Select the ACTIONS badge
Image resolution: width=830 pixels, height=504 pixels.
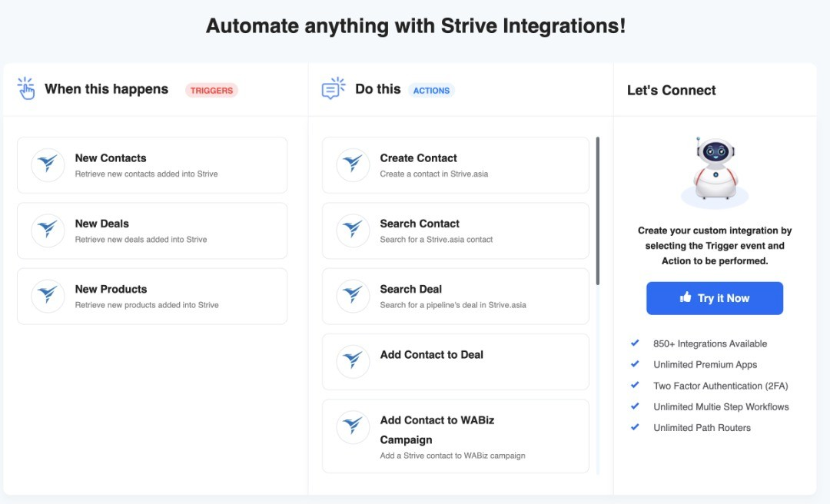(433, 90)
